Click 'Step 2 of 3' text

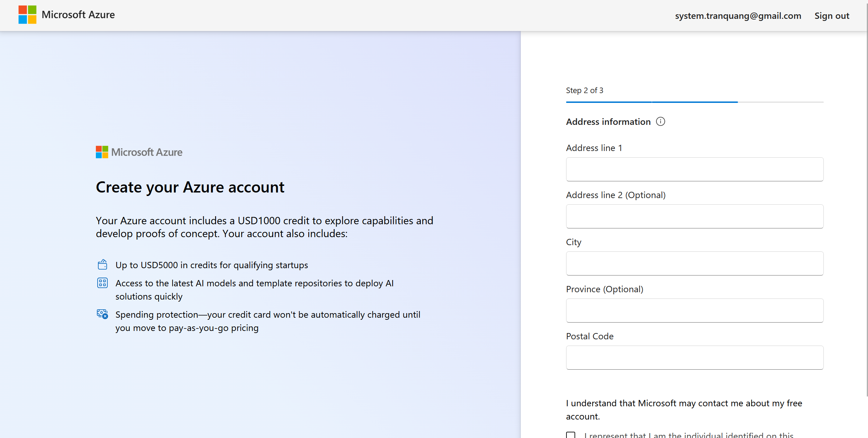[x=584, y=90]
